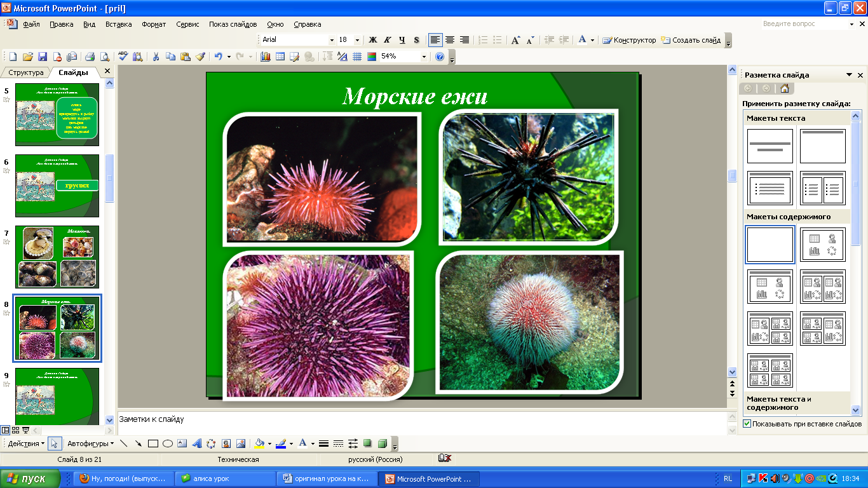Image resolution: width=868 pixels, height=488 pixels.
Task: Toggle text shadow (S) formatting
Action: (417, 40)
